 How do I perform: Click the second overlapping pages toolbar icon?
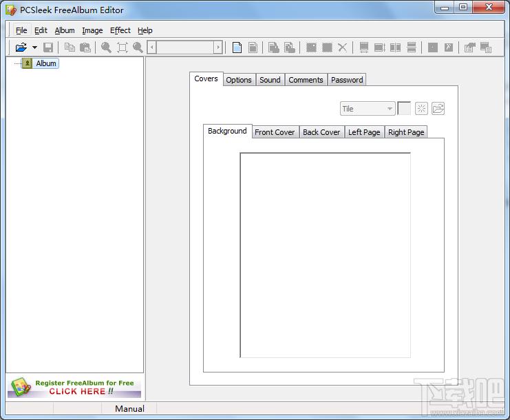(x=289, y=48)
